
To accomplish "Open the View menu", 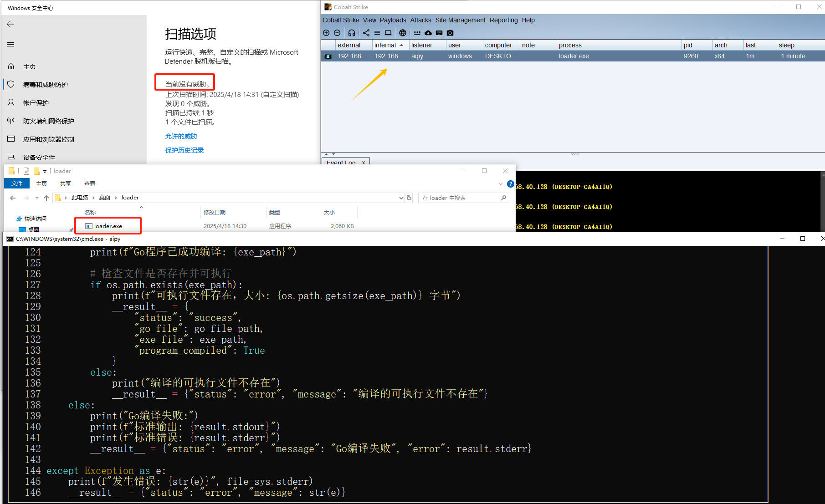I will (369, 20).
